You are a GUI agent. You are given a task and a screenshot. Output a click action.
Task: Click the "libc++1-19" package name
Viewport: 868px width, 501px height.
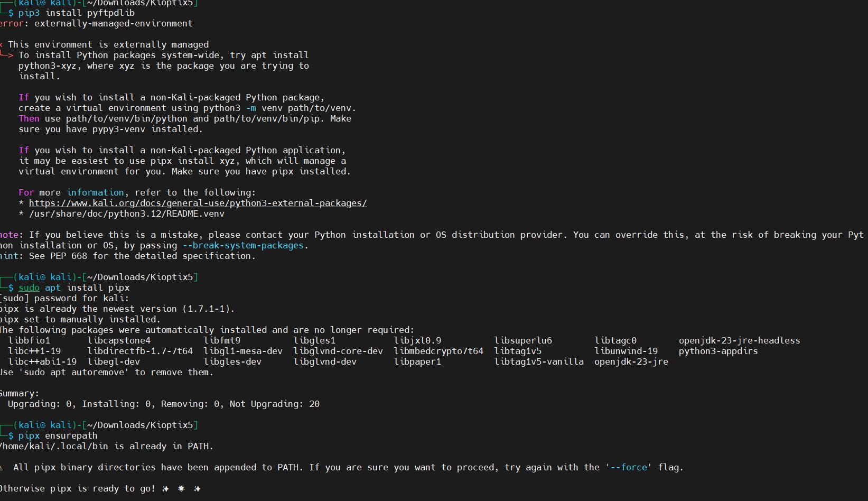coord(34,351)
